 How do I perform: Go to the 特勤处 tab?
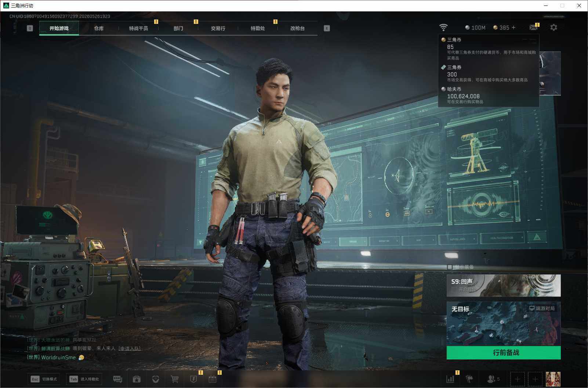coord(258,28)
